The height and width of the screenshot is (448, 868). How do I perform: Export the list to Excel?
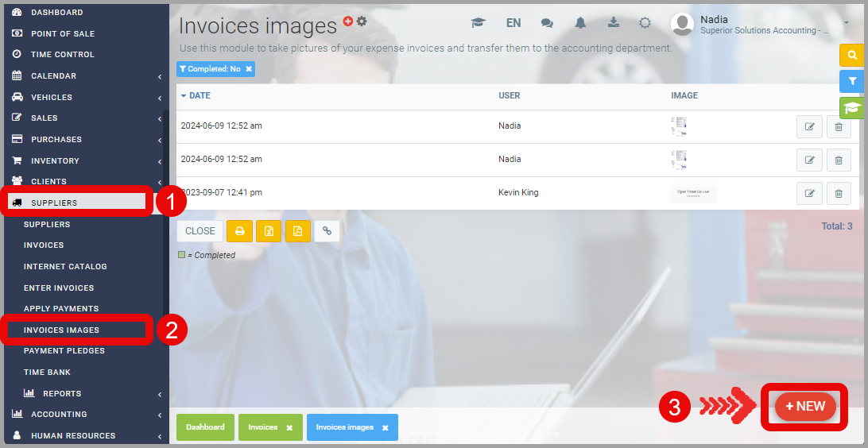click(x=269, y=231)
